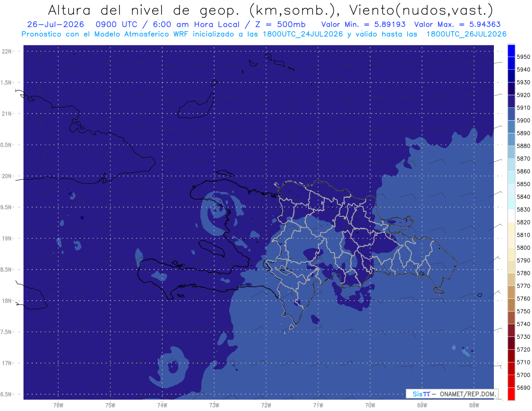Click the colorbar value '5690'

[x=523, y=388]
